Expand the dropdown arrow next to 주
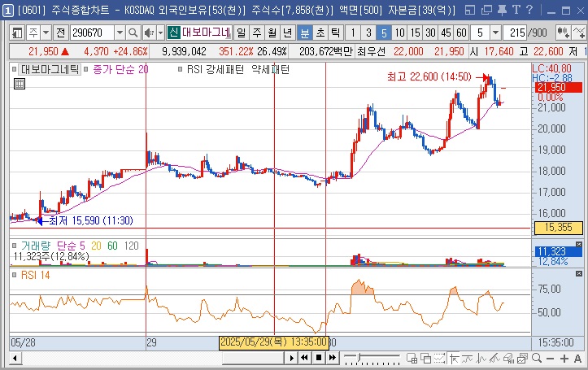 pyautogui.click(x=46, y=33)
